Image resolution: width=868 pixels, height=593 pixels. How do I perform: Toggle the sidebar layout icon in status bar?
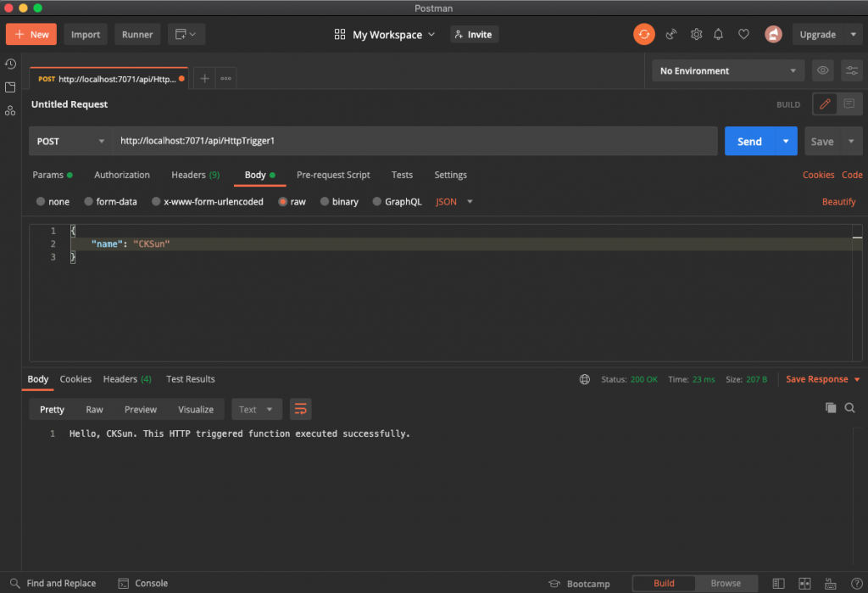point(778,583)
